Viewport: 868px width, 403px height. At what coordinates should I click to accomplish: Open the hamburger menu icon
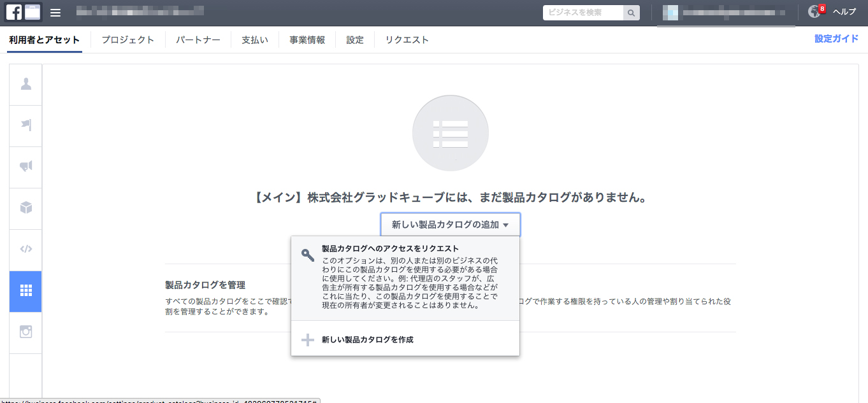55,13
